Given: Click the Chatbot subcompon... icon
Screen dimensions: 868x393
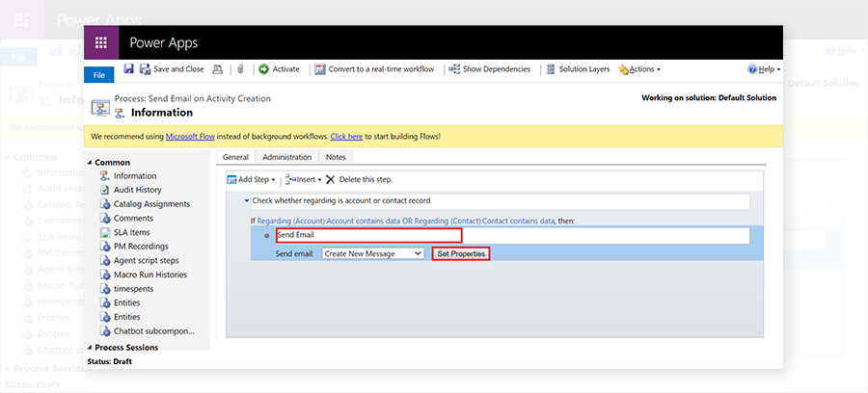Looking at the screenshot, I should tap(104, 331).
